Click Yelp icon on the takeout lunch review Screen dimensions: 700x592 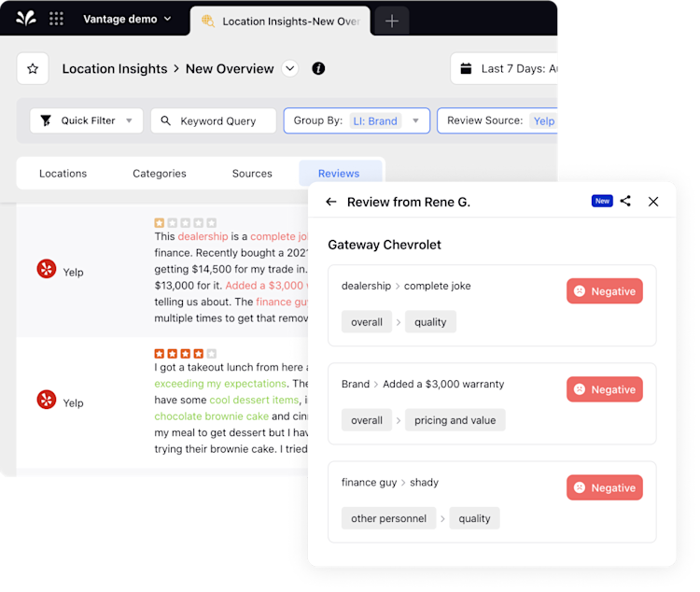coord(47,400)
